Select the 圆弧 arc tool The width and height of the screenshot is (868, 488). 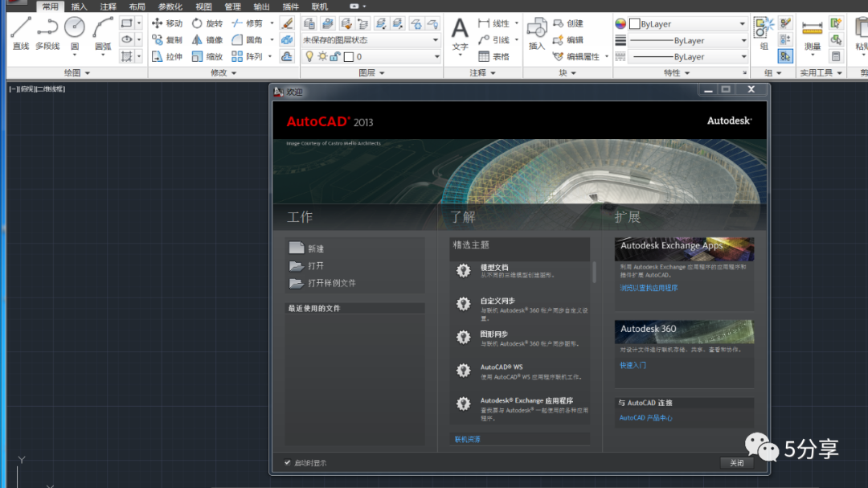[103, 33]
